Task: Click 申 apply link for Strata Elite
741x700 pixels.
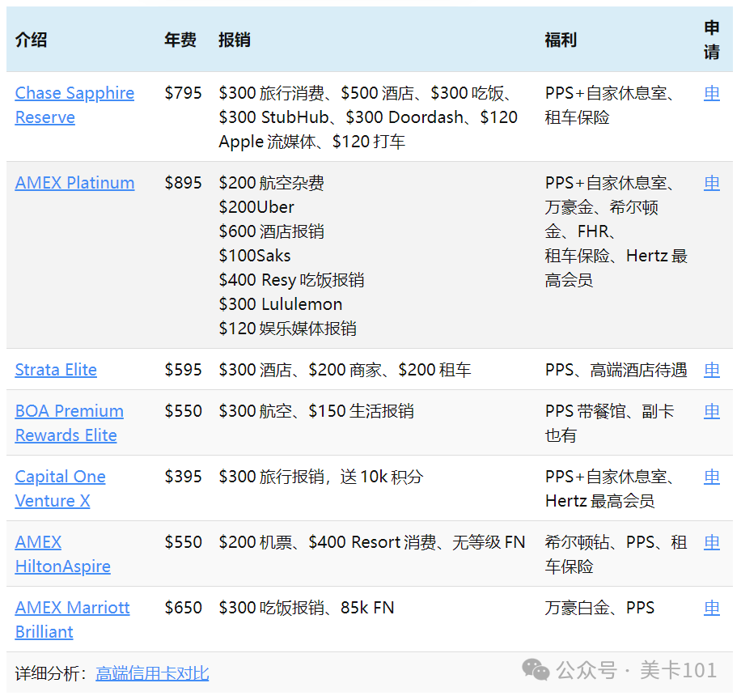Action: (x=711, y=369)
